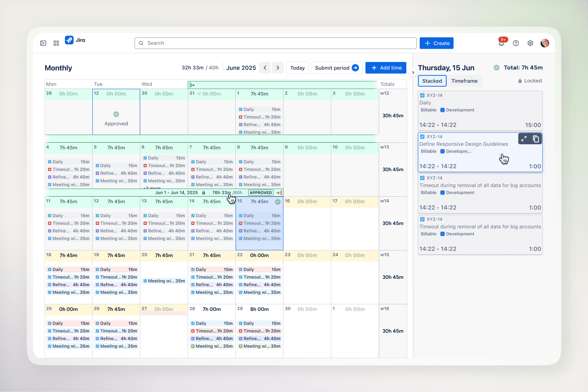Viewport: 588px width, 392px height.
Task: Switch to Timeframe view tab
Action: coord(464,81)
